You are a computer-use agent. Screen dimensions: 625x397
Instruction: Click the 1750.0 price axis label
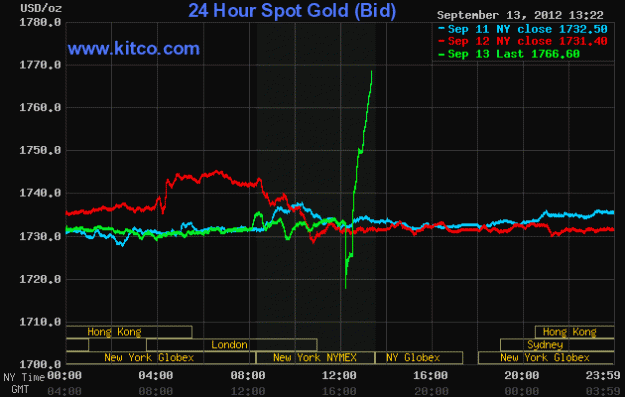pos(40,150)
